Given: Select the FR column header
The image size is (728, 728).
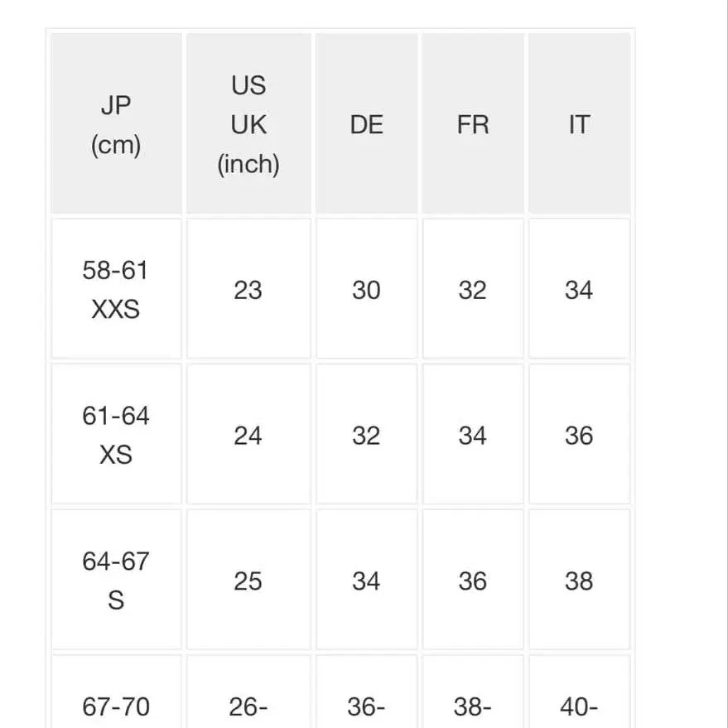Looking at the screenshot, I should pyautogui.click(x=473, y=124).
